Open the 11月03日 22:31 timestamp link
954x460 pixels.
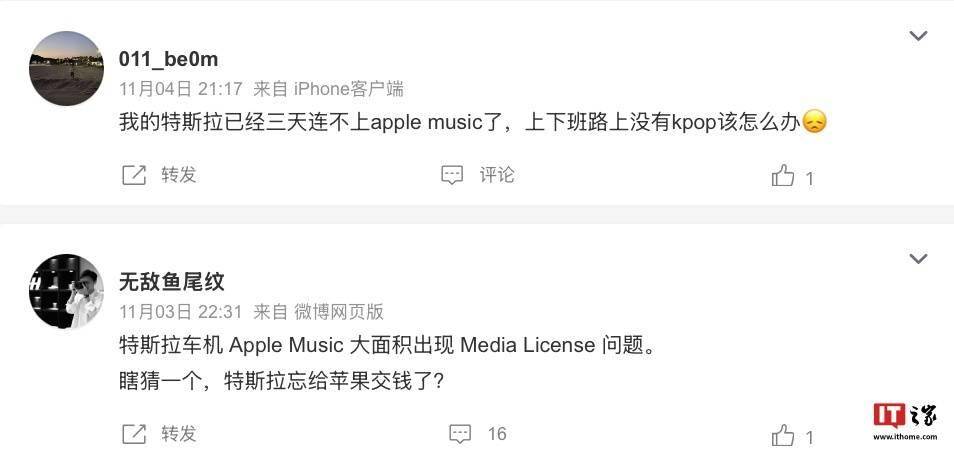181,312
